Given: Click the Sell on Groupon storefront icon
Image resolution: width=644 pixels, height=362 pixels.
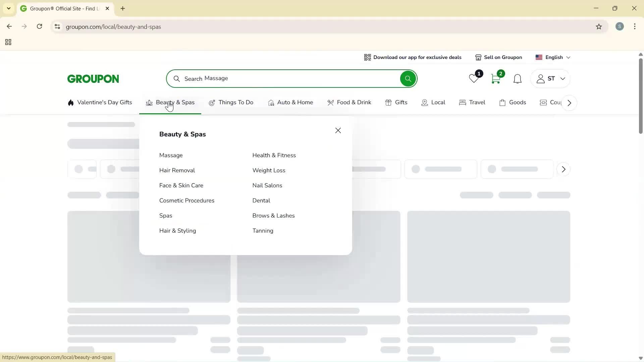Looking at the screenshot, I should click(478, 57).
